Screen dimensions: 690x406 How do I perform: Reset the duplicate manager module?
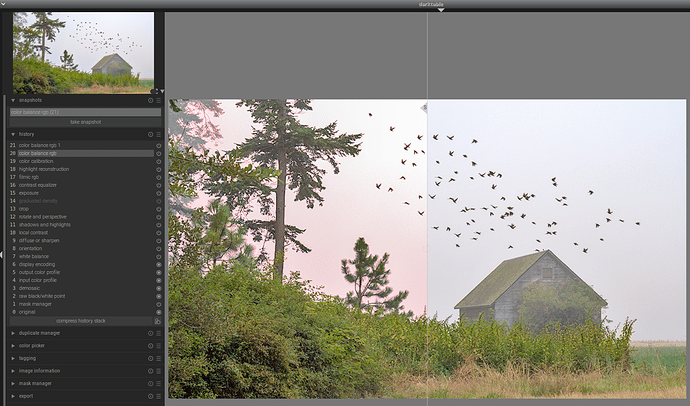pos(150,333)
